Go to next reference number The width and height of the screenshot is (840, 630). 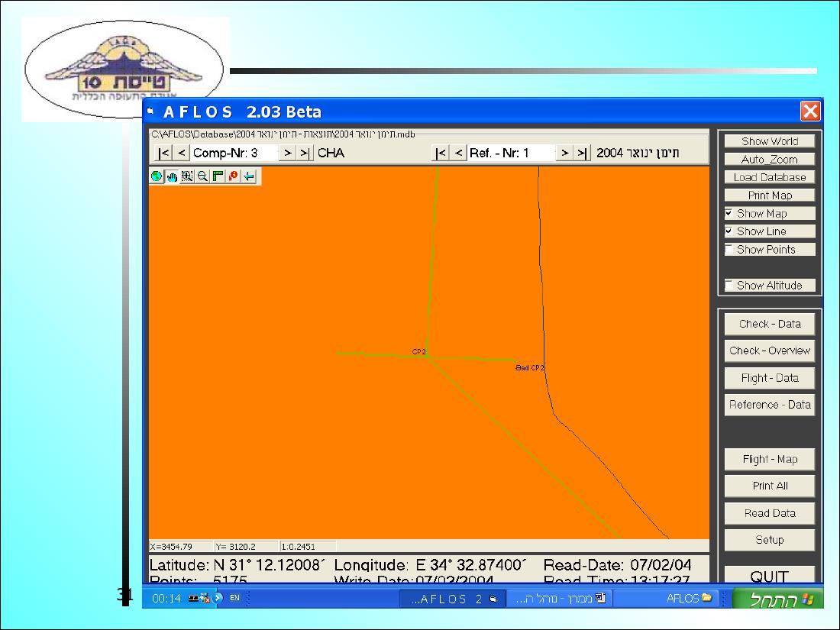(x=564, y=153)
